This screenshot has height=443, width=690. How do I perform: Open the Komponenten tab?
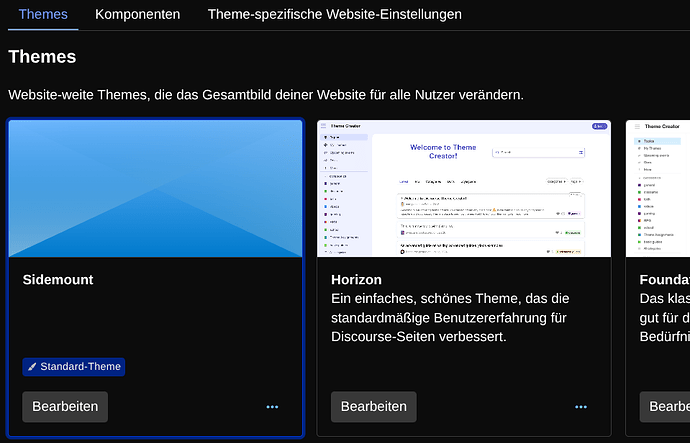pyautogui.click(x=137, y=15)
